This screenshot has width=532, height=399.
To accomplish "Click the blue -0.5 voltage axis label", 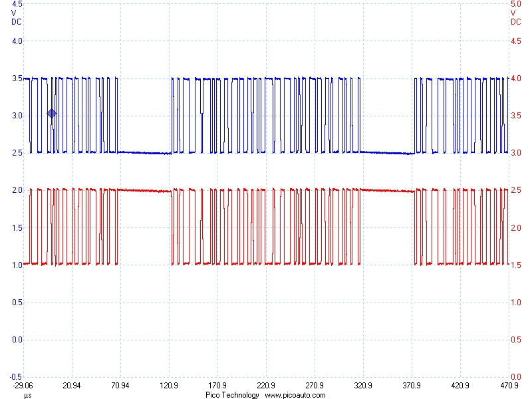I will click(16, 377).
